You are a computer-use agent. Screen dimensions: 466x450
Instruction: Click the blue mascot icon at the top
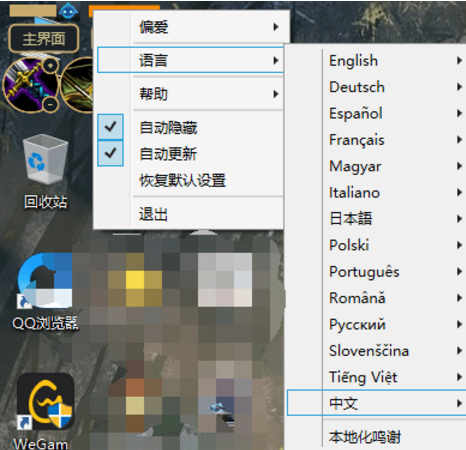click(68, 11)
